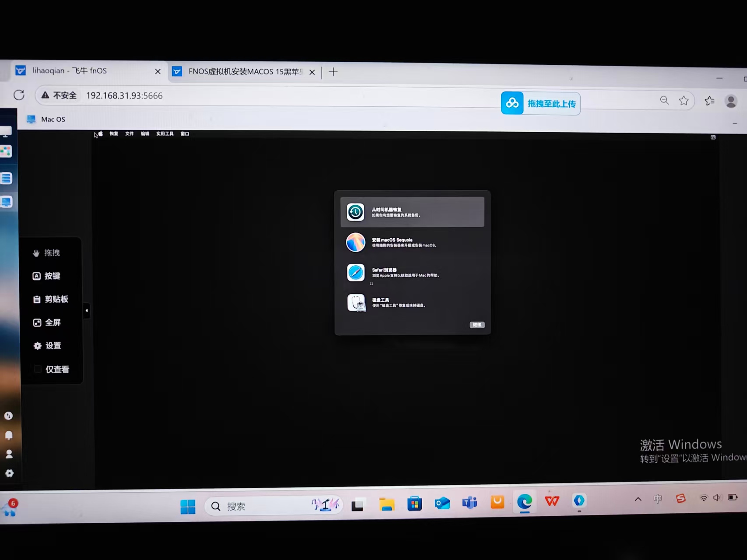Collapse the VNC tool panel arrow
The image size is (747, 560).
[87, 310]
